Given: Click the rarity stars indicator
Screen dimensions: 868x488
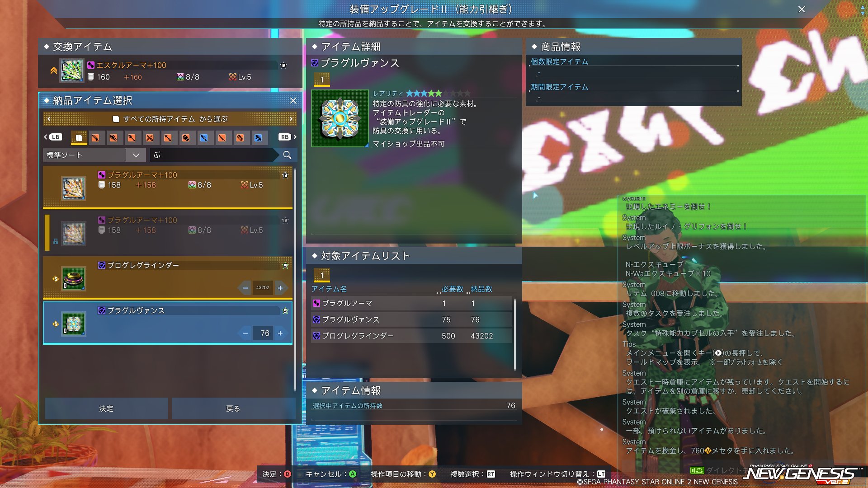Looking at the screenshot, I should click(438, 93).
